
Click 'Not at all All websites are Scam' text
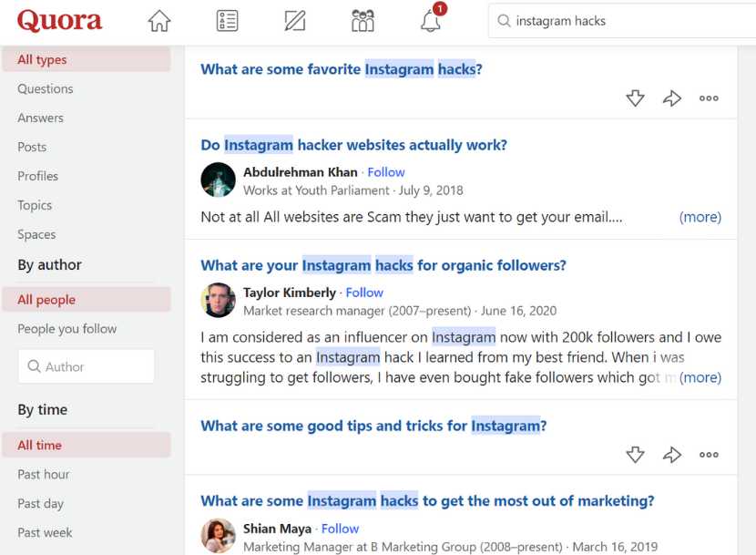[412, 217]
